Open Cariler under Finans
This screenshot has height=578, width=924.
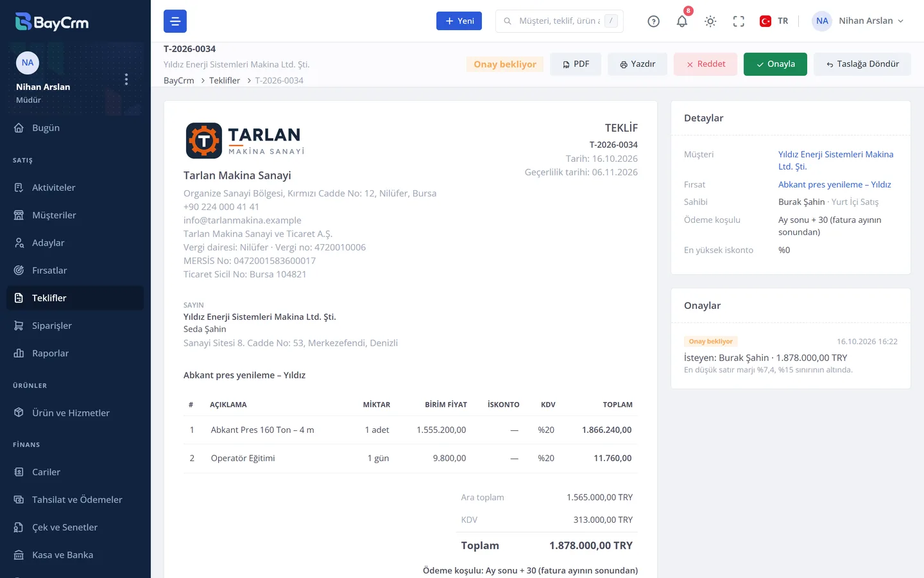point(75,472)
